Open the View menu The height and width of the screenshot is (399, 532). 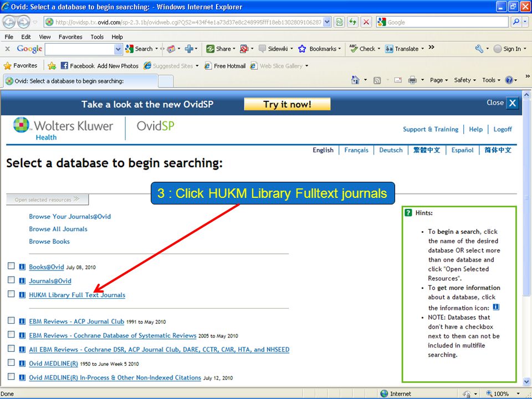click(45, 37)
